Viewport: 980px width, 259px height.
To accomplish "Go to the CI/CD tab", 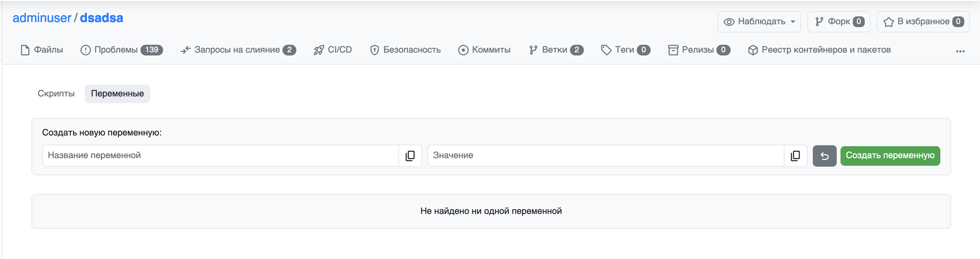I will (x=333, y=50).
